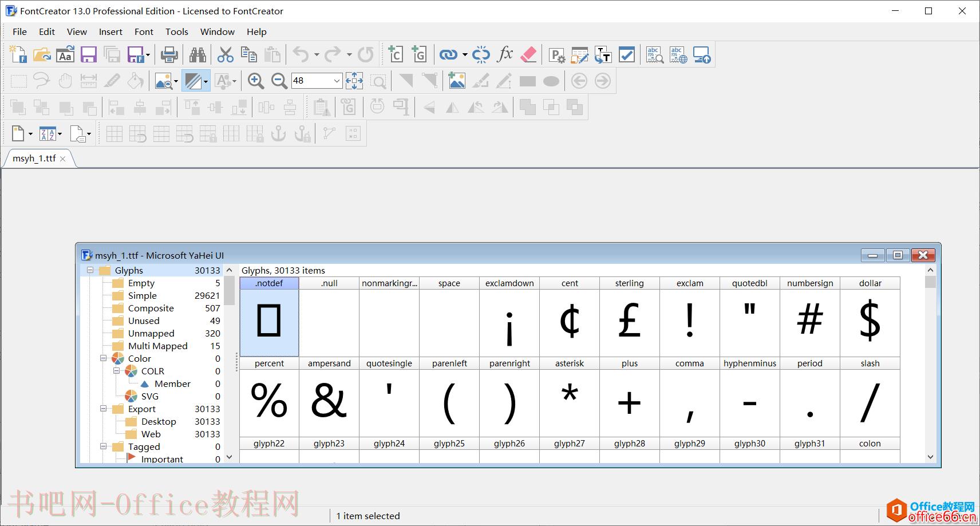
Task: Open the Save As arrow dropdown
Action: click(148, 55)
